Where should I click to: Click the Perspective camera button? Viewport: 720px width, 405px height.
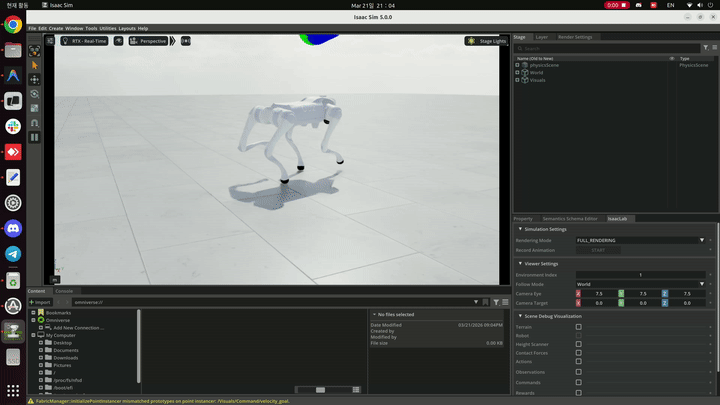point(149,41)
